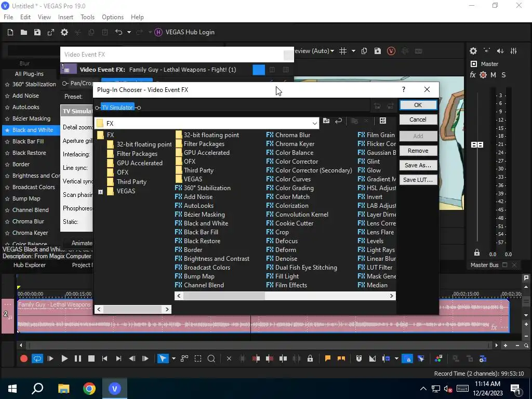The image size is (532, 399).
Task: Open the FX folder path dropdown
Action: (314, 124)
